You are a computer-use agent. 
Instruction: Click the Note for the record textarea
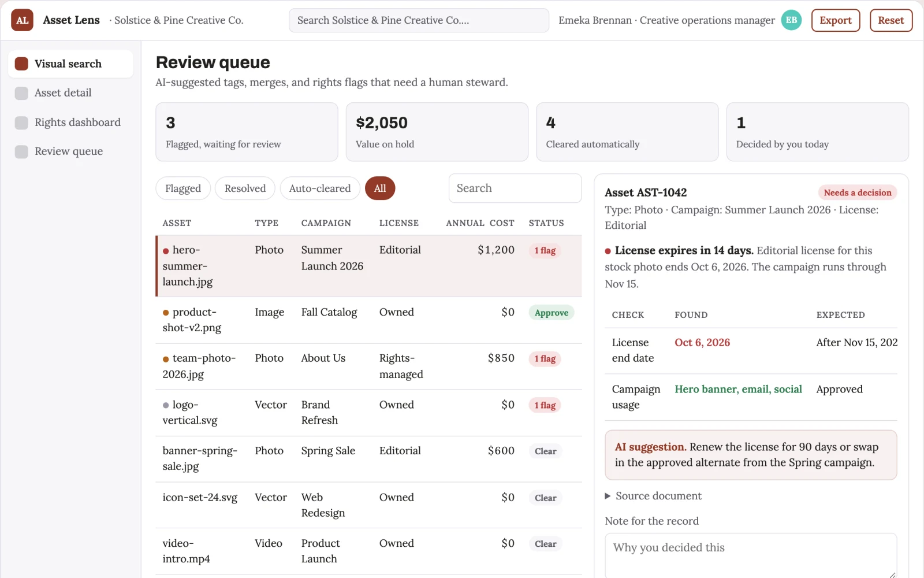(x=751, y=555)
